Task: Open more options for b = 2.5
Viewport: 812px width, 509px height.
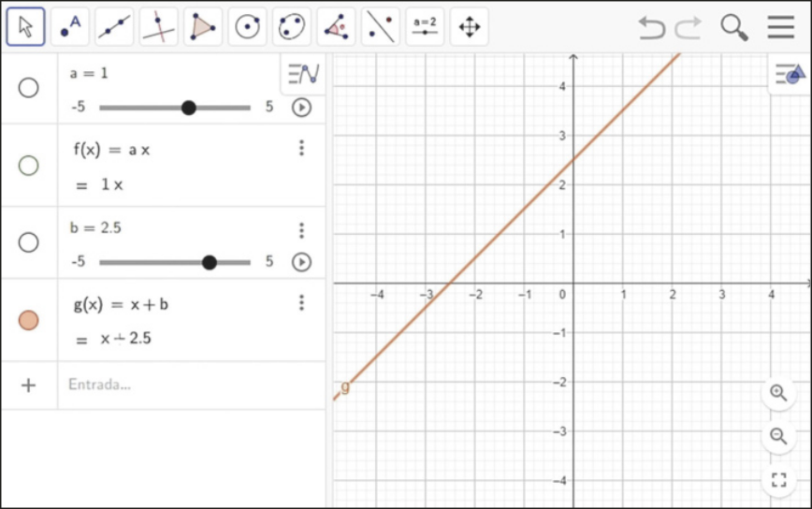Action: click(x=301, y=230)
